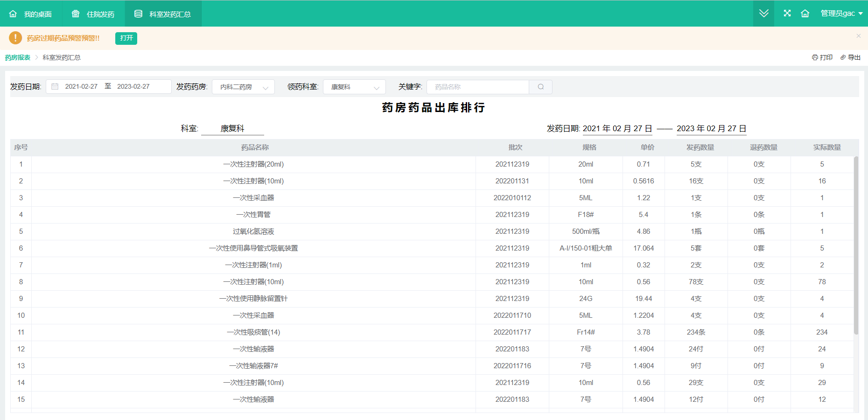Viewport: 868px width, 420px height.
Task: Click the 康复科 department value in report
Action: pyautogui.click(x=232, y=128)
